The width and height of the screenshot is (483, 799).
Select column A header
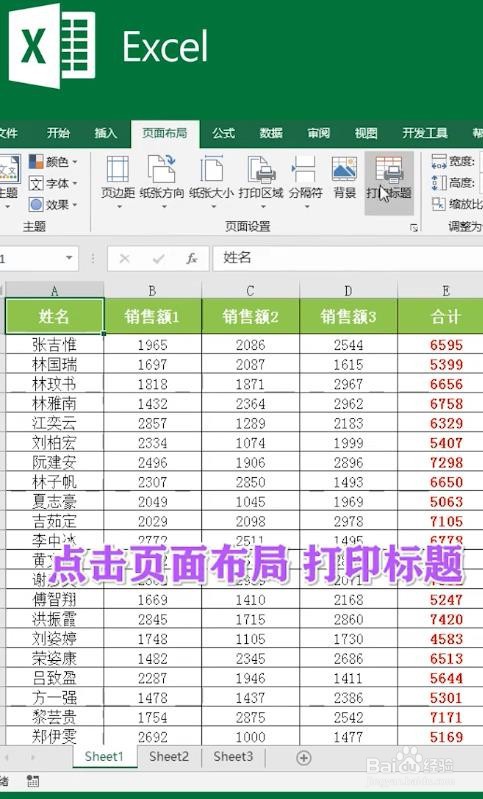coord(55,290)
